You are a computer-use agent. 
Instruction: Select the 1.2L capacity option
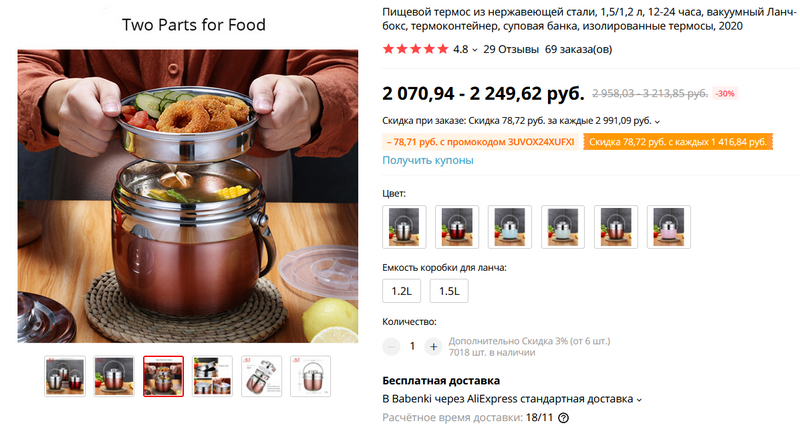[401, 291]
